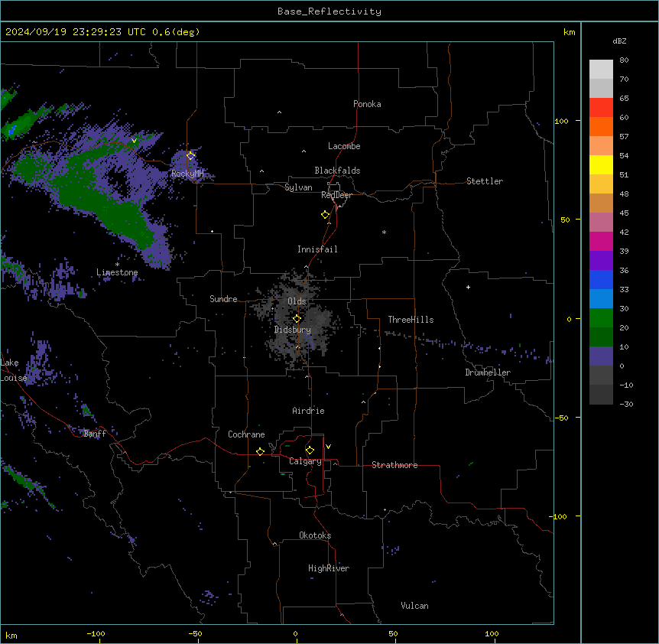Click the RedDeer label
This screenshot has width=659, height=644.
pyautogui.click(x=336, y=195)
